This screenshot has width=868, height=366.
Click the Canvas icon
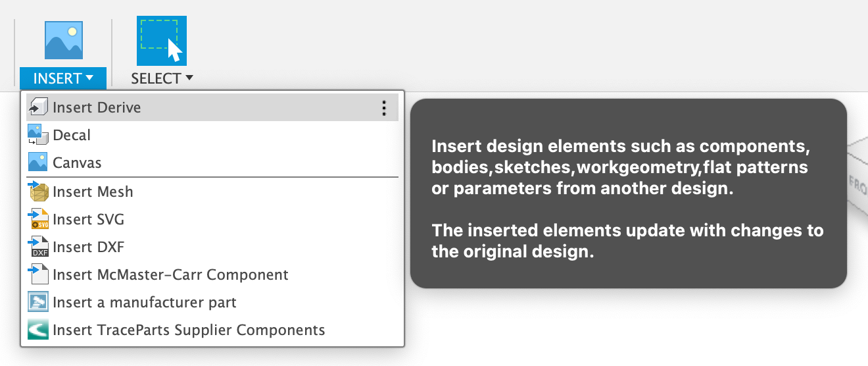(38, 163)
